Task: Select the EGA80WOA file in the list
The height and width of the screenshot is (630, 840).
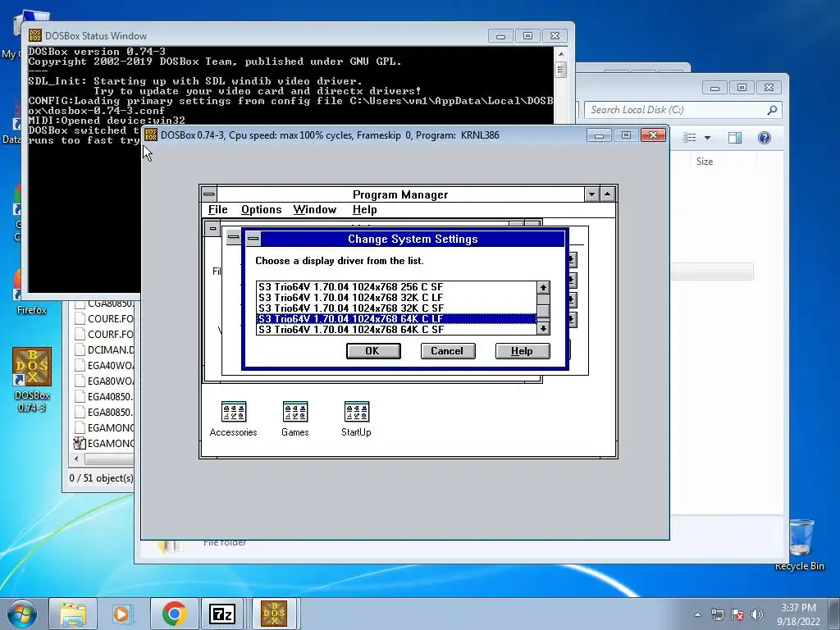Action: click(104, 381)
